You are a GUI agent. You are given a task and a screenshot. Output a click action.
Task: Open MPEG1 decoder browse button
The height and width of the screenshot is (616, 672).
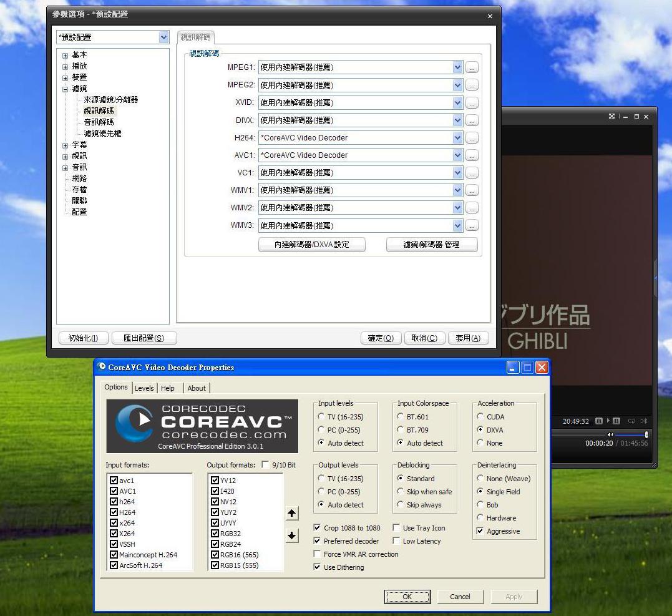click(x=472, y=68)
